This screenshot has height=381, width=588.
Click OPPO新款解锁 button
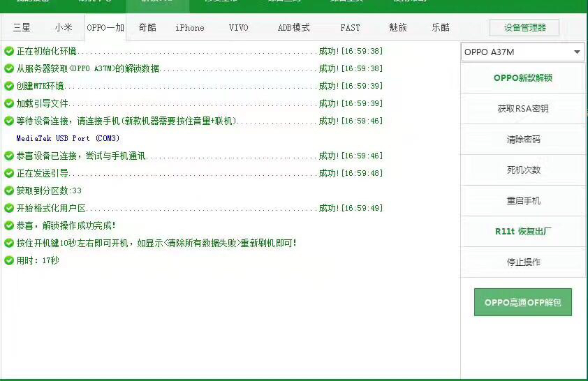[x=523, y=78]
